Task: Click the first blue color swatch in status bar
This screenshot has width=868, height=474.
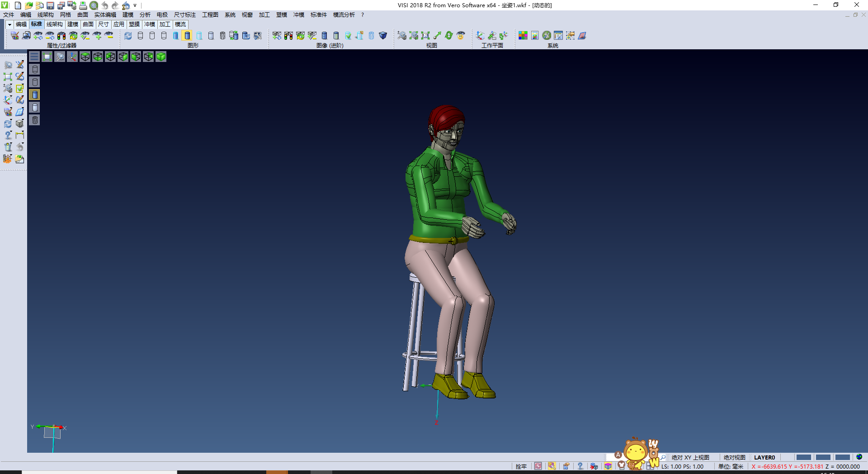Action: pyautogui.click(x=803, y=457)
